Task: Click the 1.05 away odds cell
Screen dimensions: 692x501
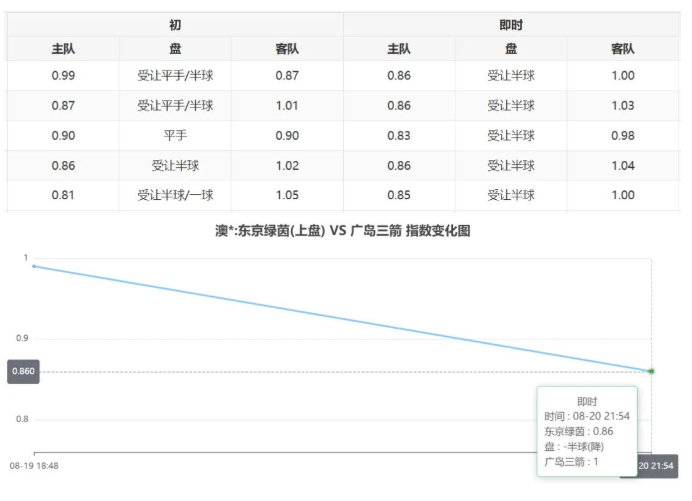Action: 287,195
